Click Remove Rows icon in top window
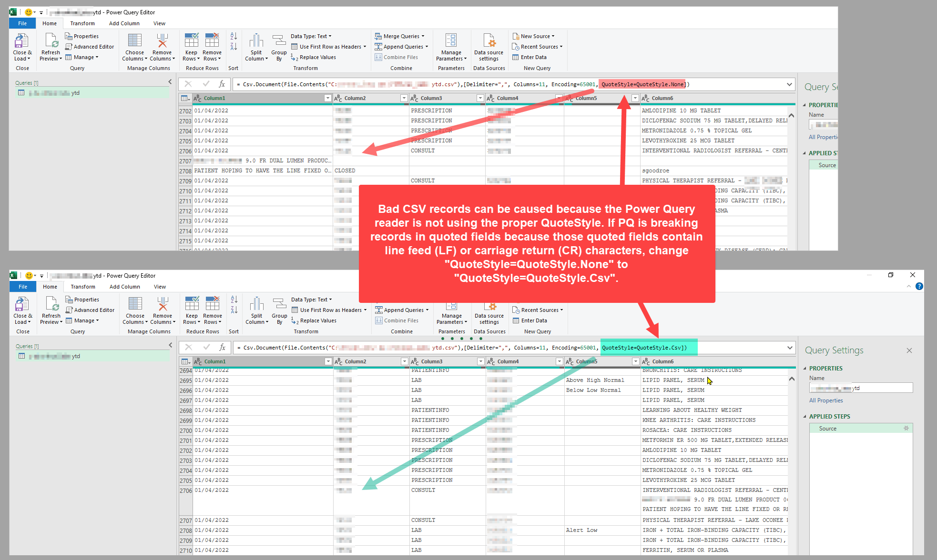This screenshot has width=937, height=560. point(212,41)
